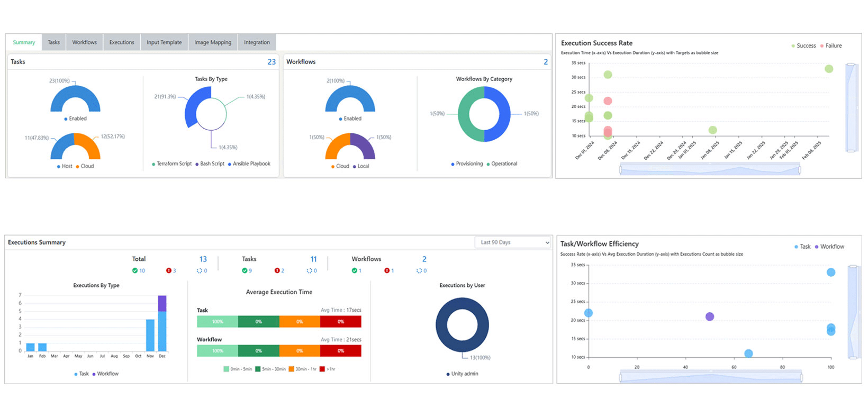Click the red failure icon in Workflows executions
This screenshot has width=868, height=408.
coord(387,270)
